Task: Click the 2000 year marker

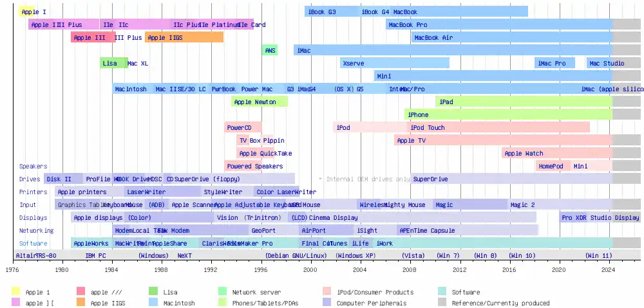Action: (311, 270)
